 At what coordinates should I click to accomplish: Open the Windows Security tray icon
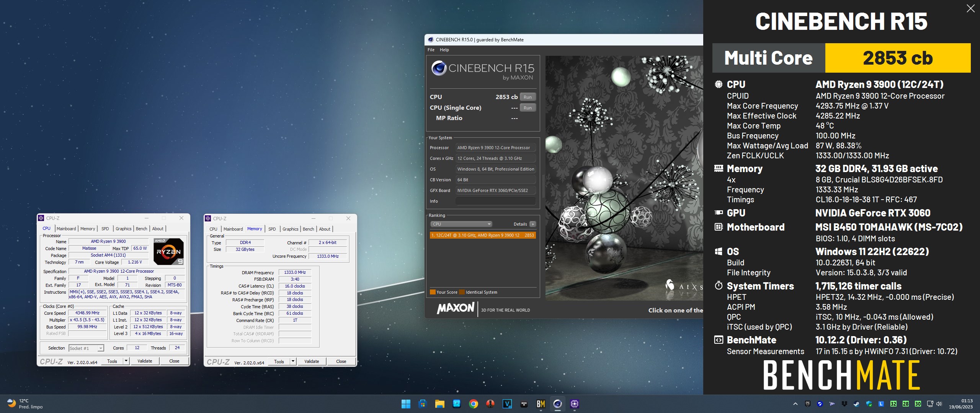[x=869, y=404]
